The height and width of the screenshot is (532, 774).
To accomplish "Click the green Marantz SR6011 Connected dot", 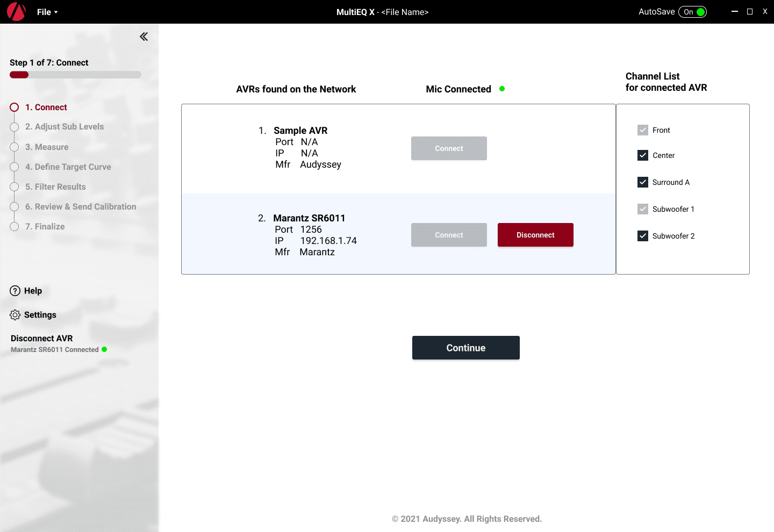I will (104, 349).
